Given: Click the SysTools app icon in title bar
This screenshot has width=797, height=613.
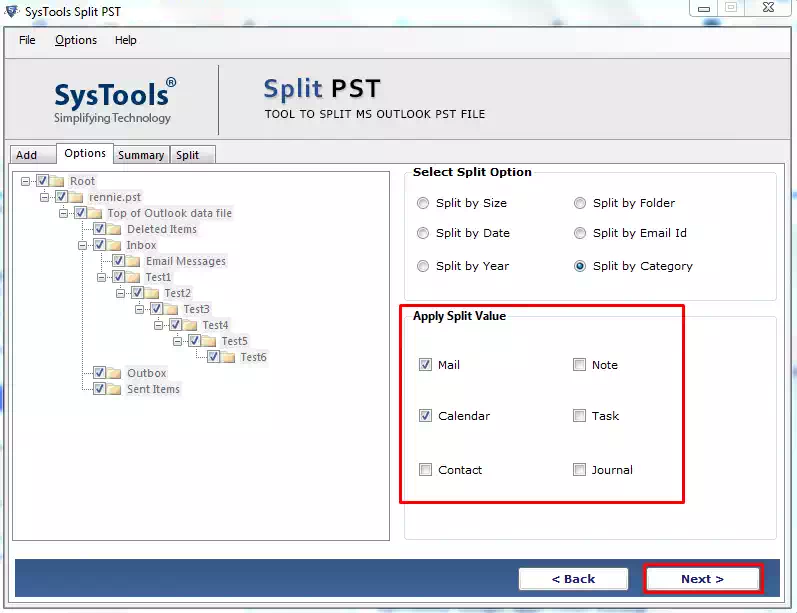Looking at the screenshot, I should coord(12,11).
